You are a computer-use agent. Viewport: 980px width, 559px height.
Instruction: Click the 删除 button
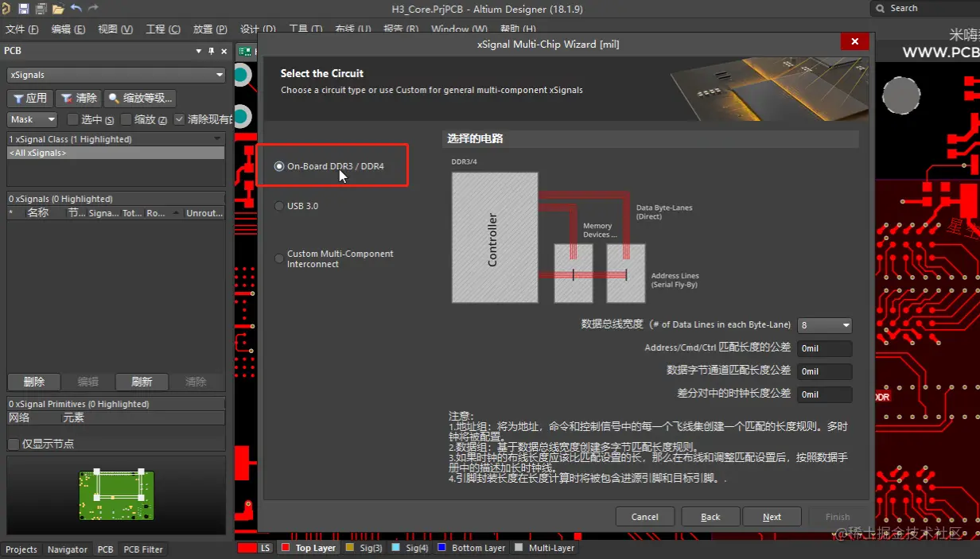[34, 382]
